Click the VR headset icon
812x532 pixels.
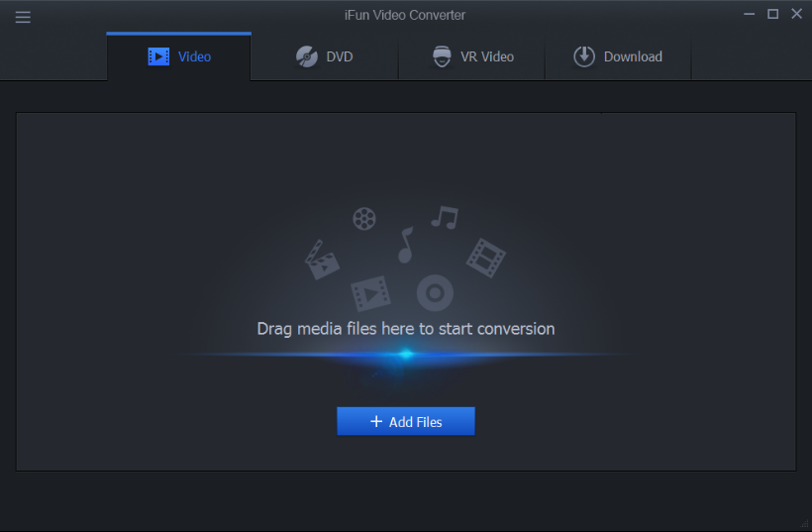442,56
